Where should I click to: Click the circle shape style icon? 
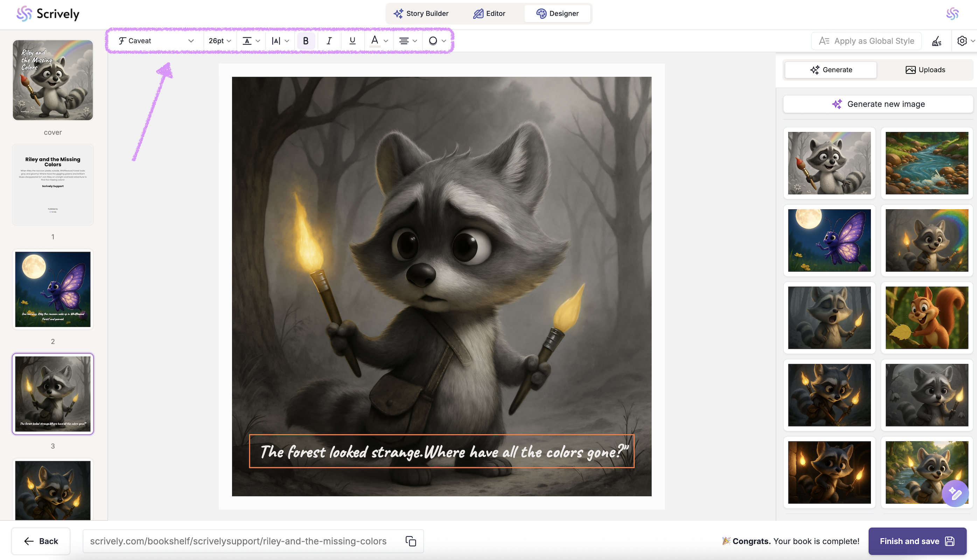coord(433,41)
